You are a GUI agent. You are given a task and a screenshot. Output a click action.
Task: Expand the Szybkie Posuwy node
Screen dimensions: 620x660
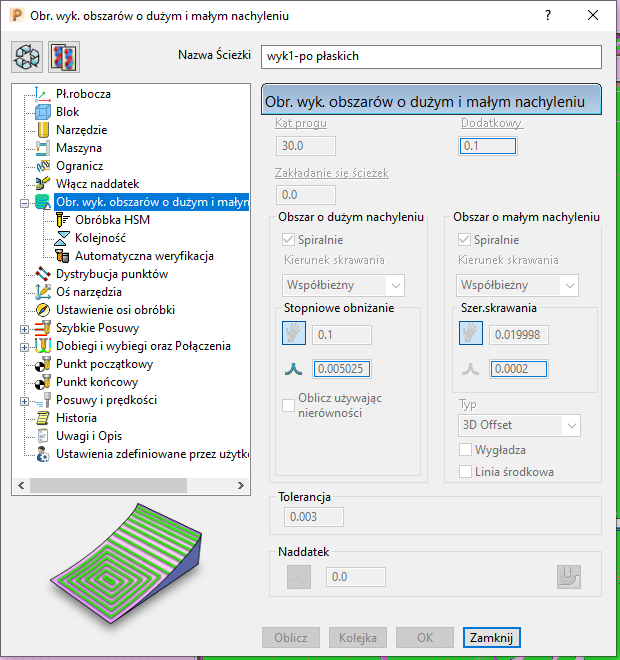24,329
